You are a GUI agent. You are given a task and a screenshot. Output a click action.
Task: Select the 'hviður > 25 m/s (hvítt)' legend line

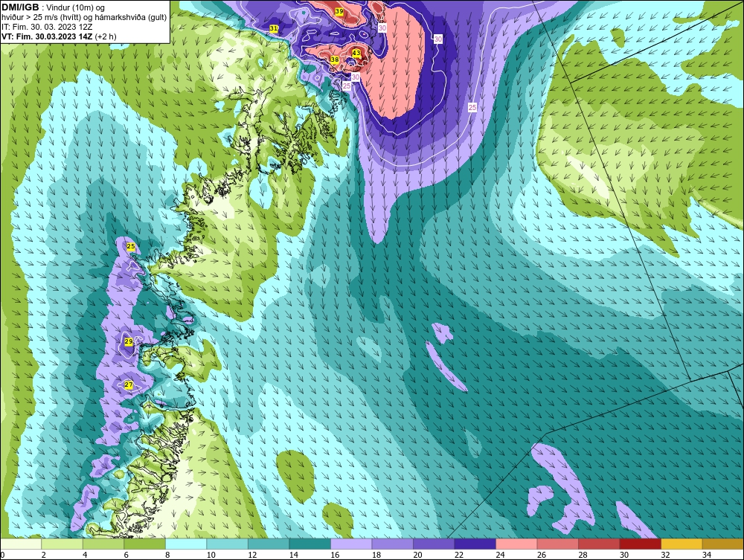(84, 18)
